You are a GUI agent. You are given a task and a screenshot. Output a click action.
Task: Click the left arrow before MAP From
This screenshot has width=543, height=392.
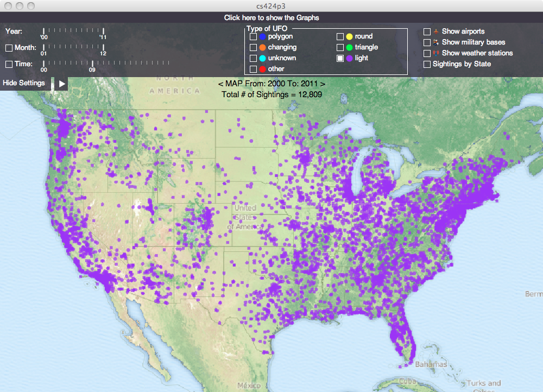[x=221, y=84]
